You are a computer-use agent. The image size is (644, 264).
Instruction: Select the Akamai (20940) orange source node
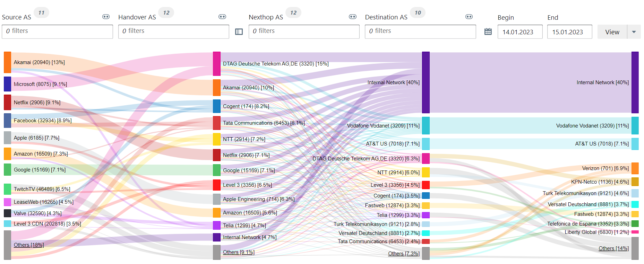pyautogui.click(x=7, y=62)
